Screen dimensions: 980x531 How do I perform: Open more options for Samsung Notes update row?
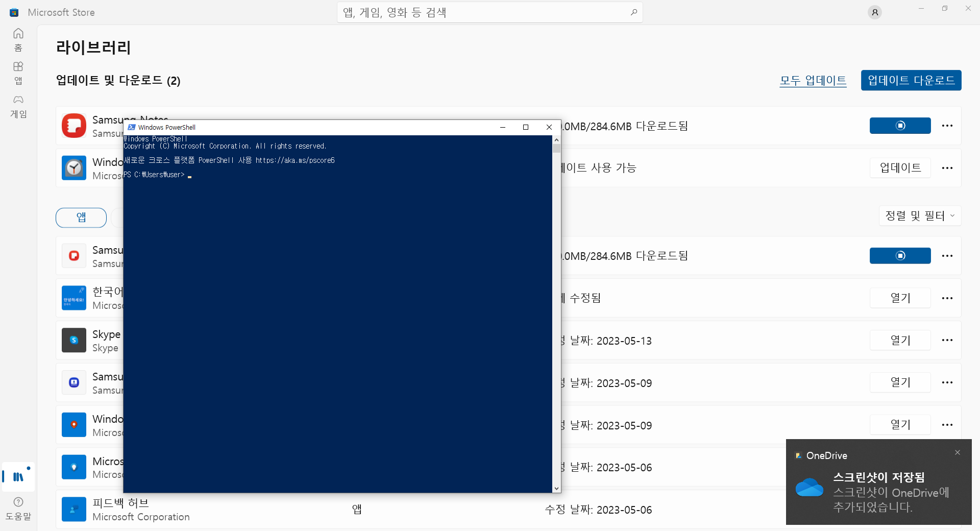947,126
